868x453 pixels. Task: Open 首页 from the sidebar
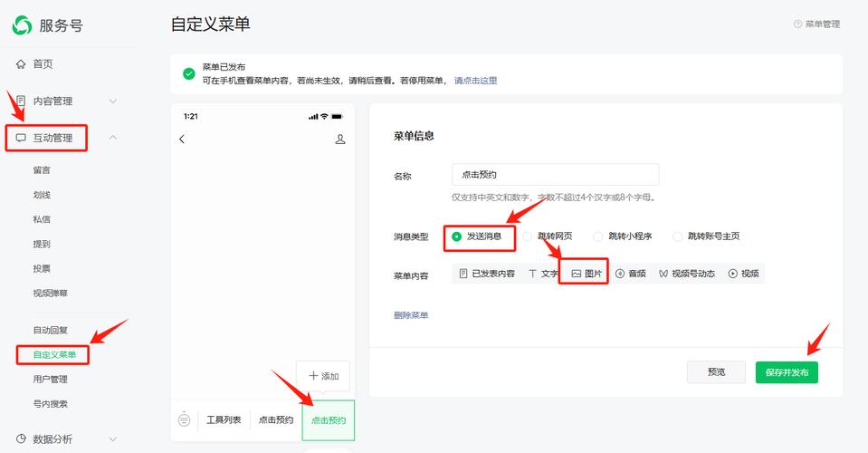(43, 63)
